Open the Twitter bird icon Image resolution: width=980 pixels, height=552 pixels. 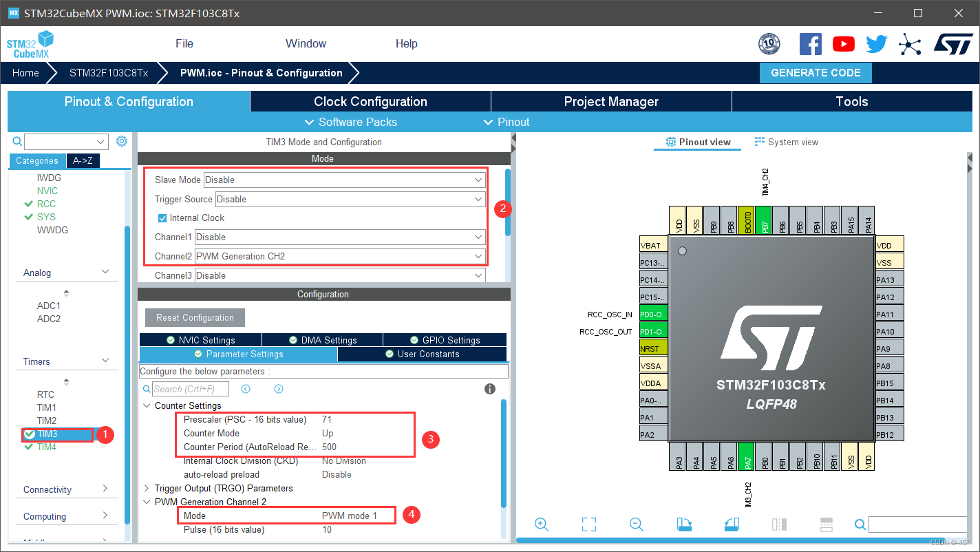coord(877,44)
